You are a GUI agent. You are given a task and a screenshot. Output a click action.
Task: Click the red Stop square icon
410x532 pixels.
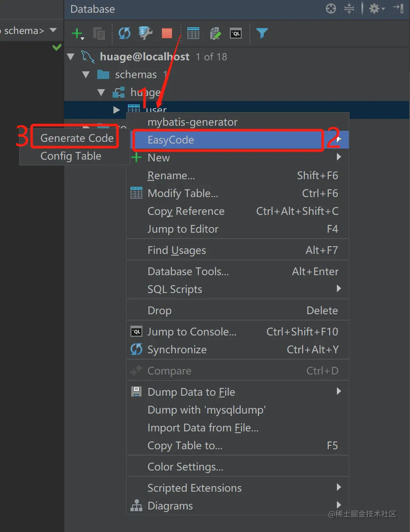click(167, 33)
